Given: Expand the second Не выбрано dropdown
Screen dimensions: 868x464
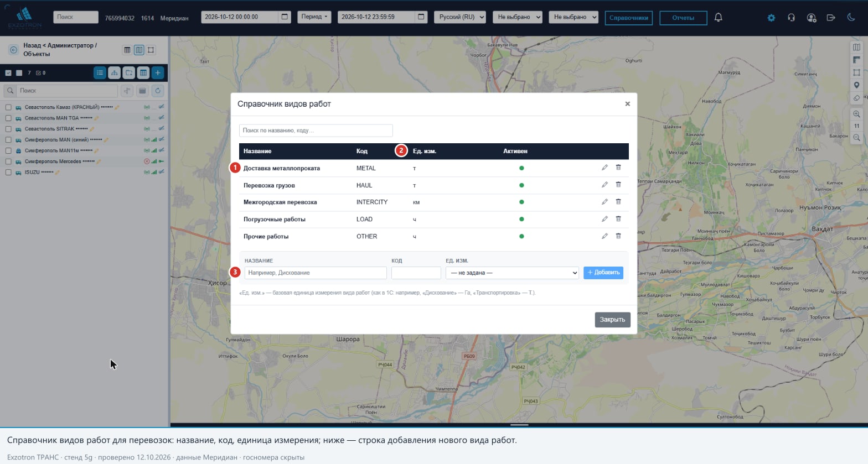Looking at the screenshot, I should (x=574, y=17).
